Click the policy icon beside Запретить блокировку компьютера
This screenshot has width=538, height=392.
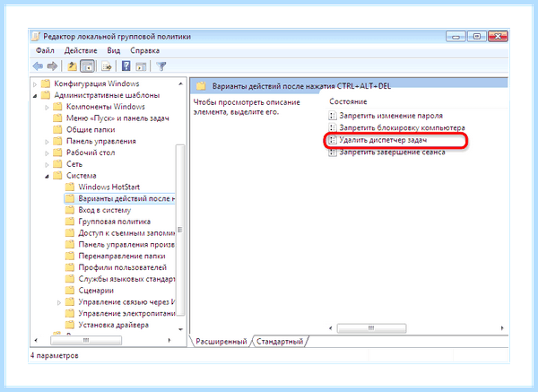(x=332, y=127)
